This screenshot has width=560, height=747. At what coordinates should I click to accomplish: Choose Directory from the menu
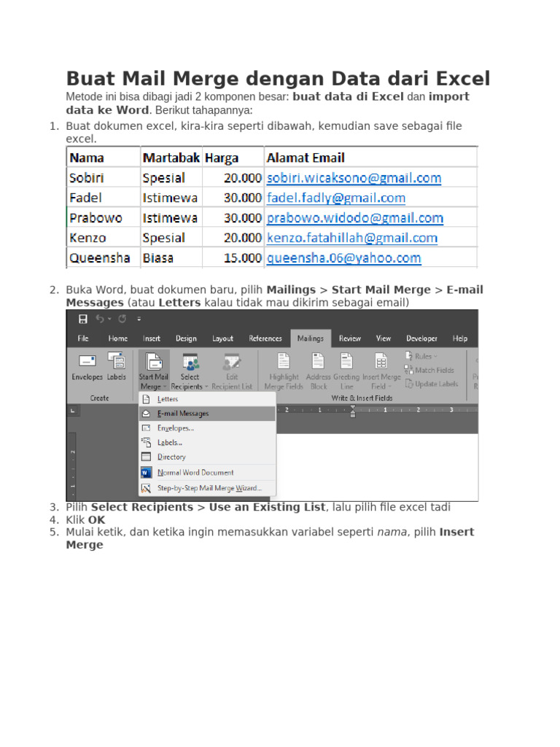click(x=207, y=457)
